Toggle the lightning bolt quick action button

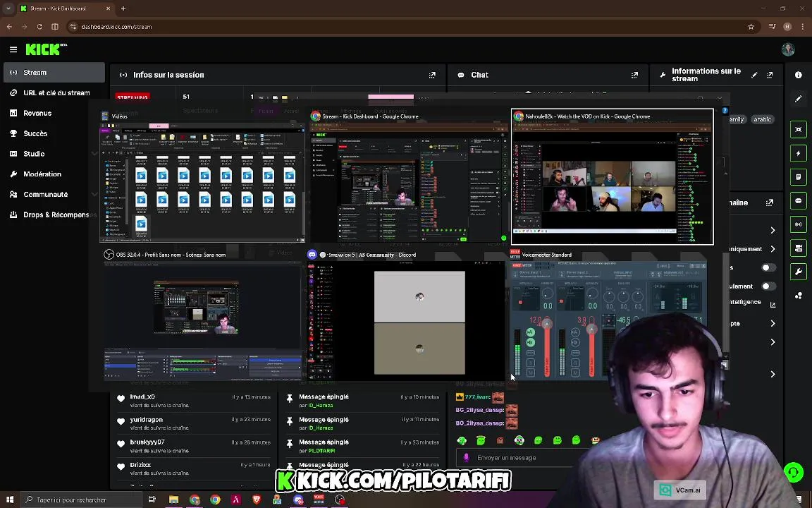pyautogui.click(x=798, y=153)
